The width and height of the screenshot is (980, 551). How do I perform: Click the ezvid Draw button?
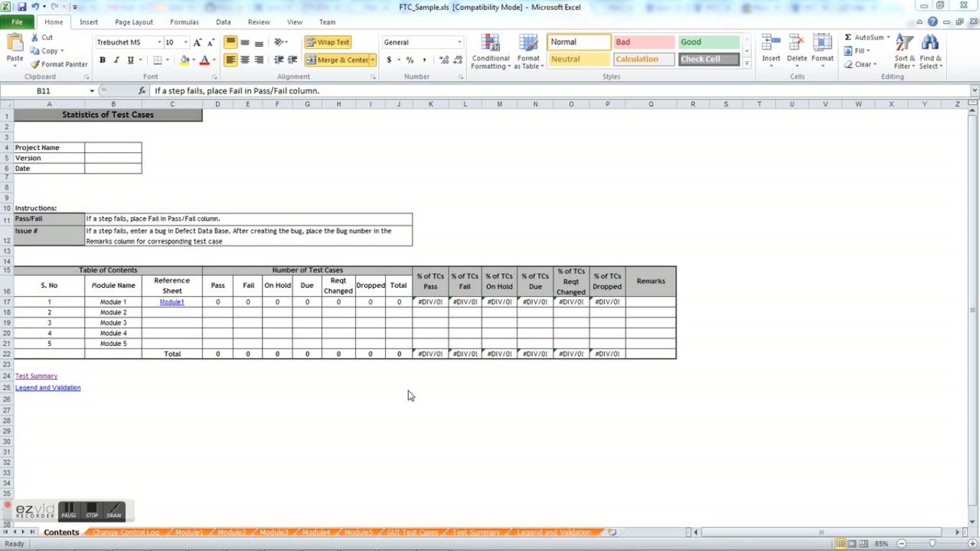[x=114, y=510]
